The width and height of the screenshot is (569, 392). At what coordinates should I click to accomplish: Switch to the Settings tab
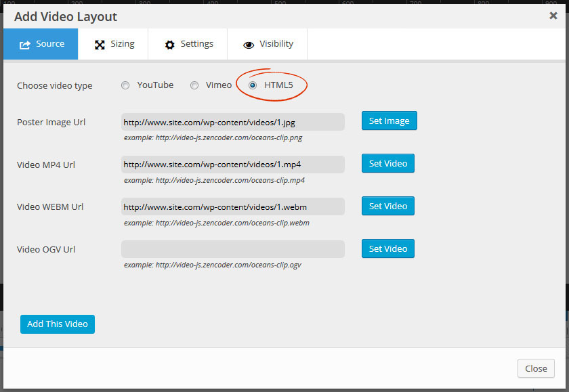(x=188, y=43)
